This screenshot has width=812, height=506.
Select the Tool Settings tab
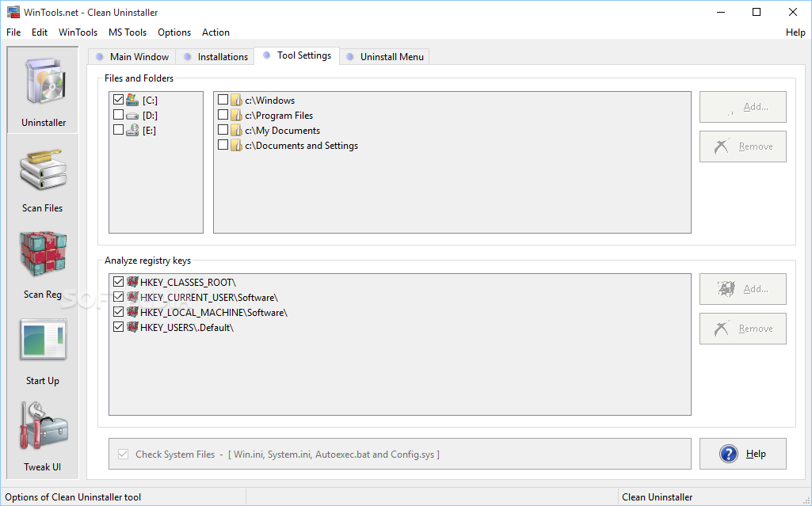click(297, 55)
